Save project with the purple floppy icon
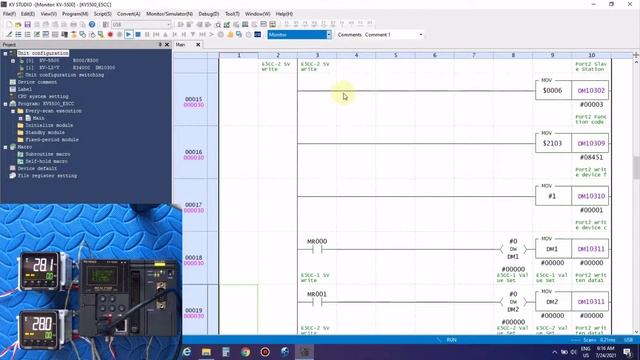The image size is (640, 360). pyautogui.click(x=27, y=25)
